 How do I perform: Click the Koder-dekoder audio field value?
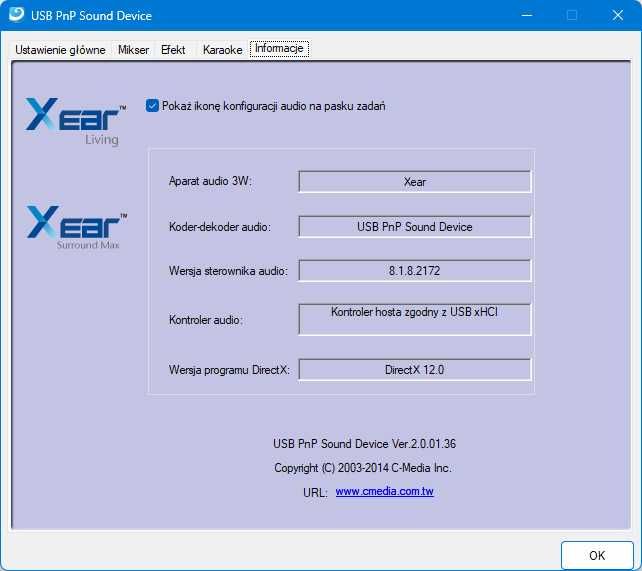coord(415,227)
